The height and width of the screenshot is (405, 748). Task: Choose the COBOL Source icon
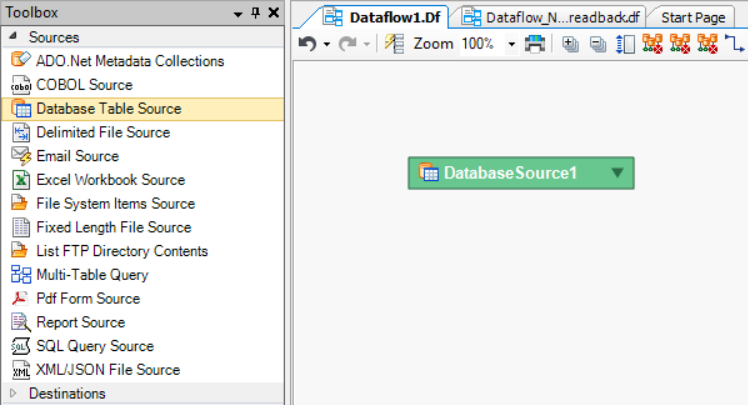20,85
